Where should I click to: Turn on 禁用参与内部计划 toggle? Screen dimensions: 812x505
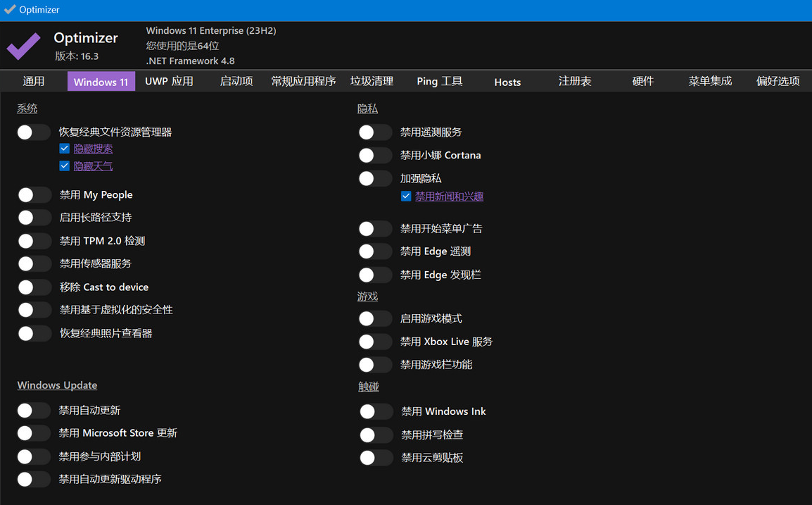coord(34,456)
